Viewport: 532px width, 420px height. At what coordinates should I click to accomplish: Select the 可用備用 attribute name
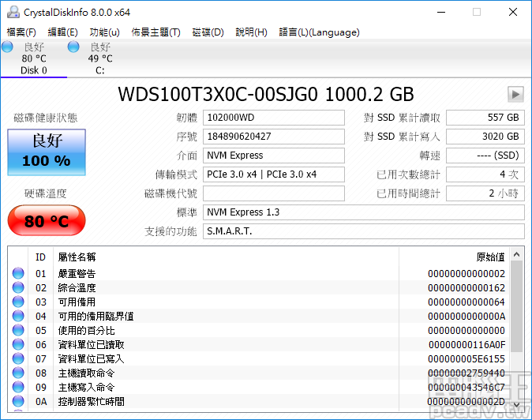click(x=77, y=302)
